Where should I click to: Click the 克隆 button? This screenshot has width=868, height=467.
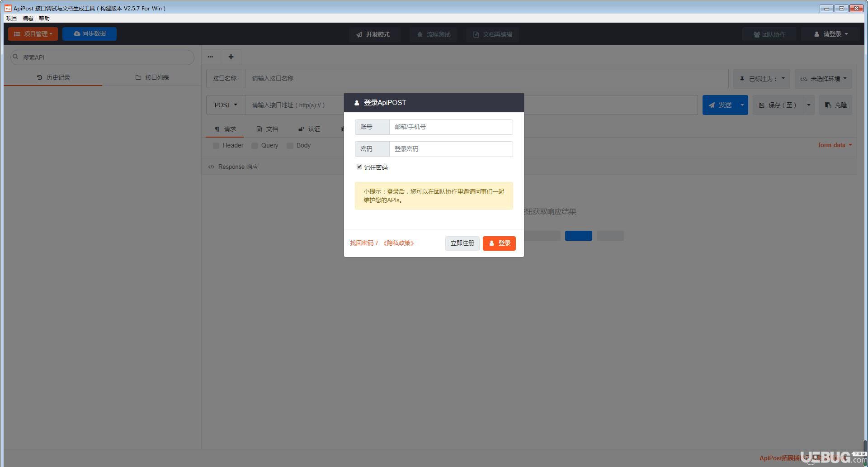pos(835,105)
